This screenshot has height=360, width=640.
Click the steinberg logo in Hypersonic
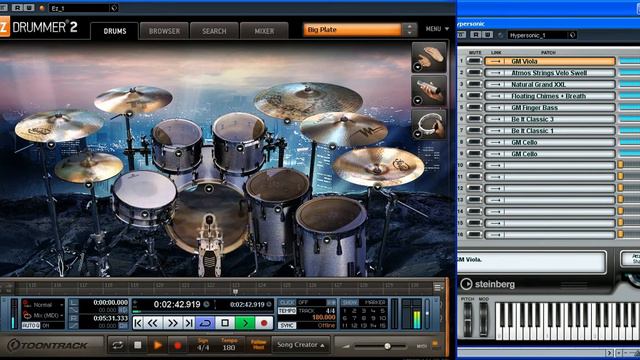(x=488, y=284)
